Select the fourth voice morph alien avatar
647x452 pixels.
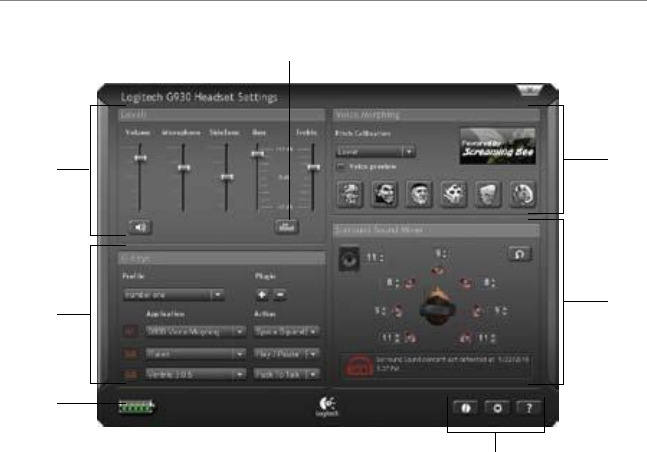click(x=453, y=194)
